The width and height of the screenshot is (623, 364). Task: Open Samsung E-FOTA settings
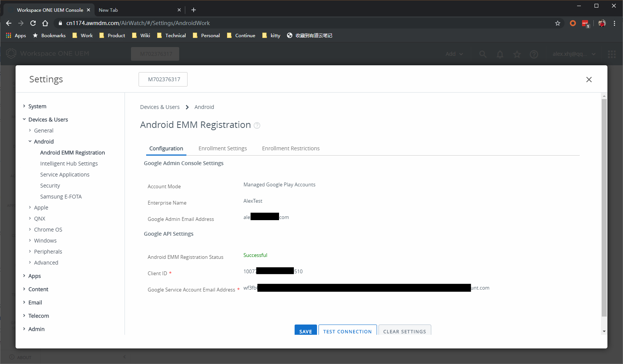pos(61,197)
